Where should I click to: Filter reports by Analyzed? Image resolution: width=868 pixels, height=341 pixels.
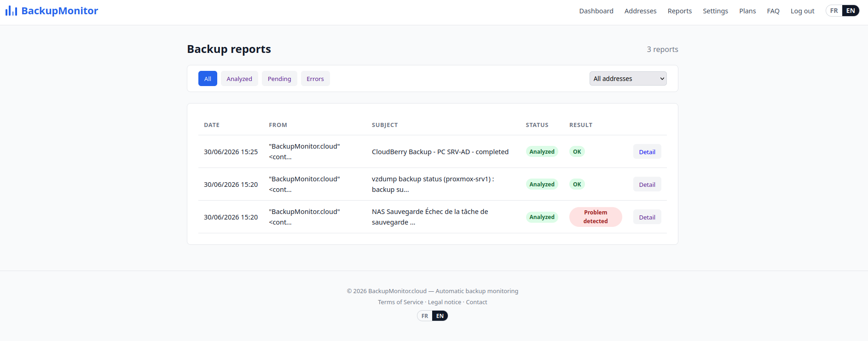[x=239, y=79]
